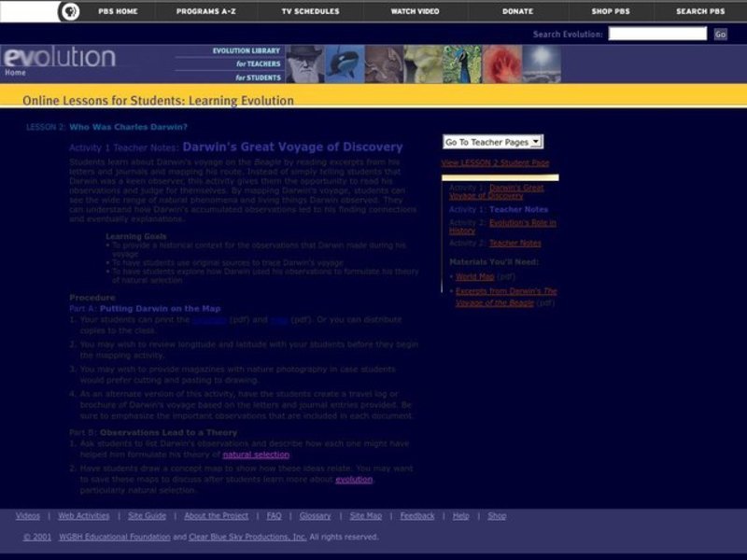Image resolution: width=747 pixels, height=560 pixels.
Task: Click Site Guide in footer
Action: click(x=147, y=515)
